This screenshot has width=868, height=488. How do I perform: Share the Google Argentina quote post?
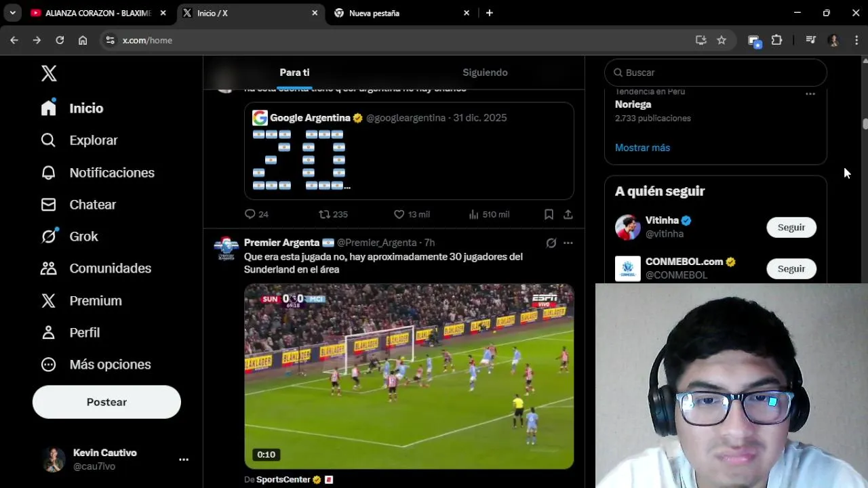point(568,214)
